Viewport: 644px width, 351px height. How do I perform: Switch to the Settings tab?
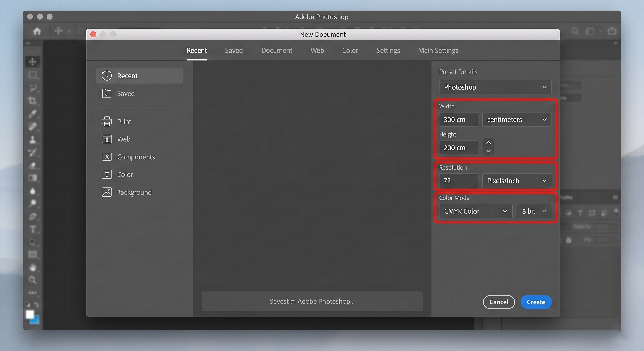388,51
